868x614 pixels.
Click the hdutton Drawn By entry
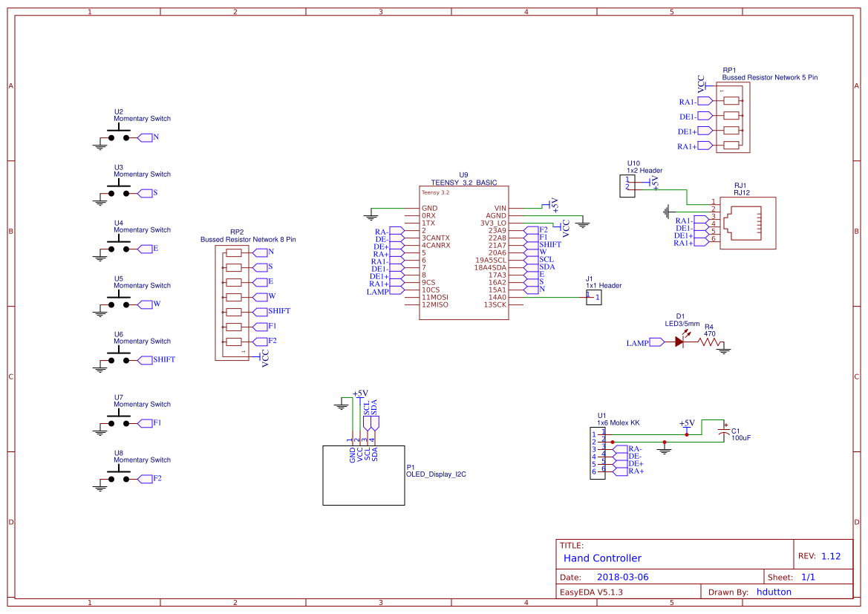pos(774,592)
